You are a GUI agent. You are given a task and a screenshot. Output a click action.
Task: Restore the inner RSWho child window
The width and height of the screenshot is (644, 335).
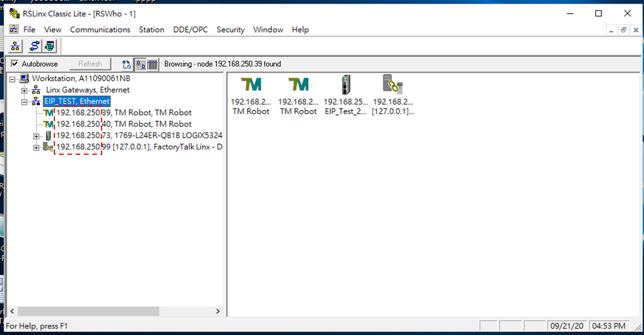(x=623, y=30)
